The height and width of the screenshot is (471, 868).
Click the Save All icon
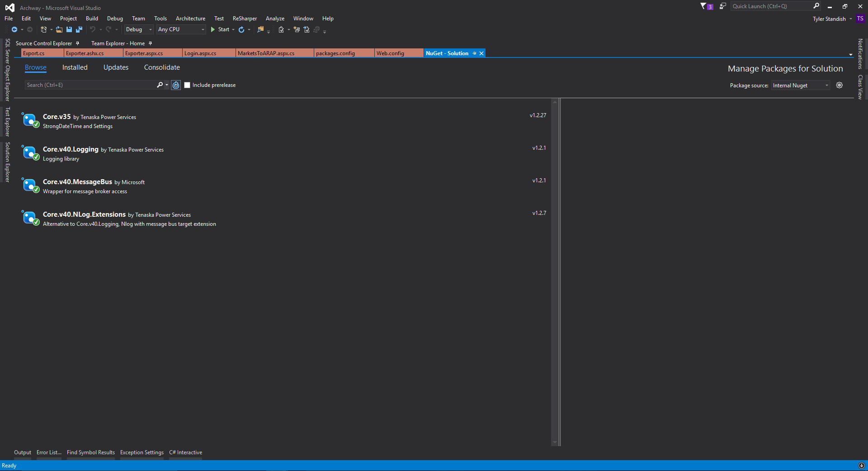[79, 29]
